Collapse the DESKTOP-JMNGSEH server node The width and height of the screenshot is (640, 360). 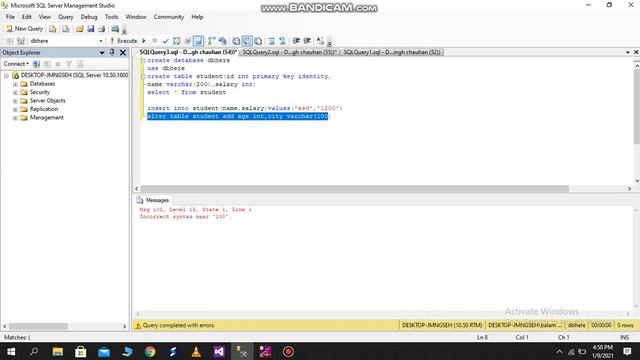click(x=6, y=76)
